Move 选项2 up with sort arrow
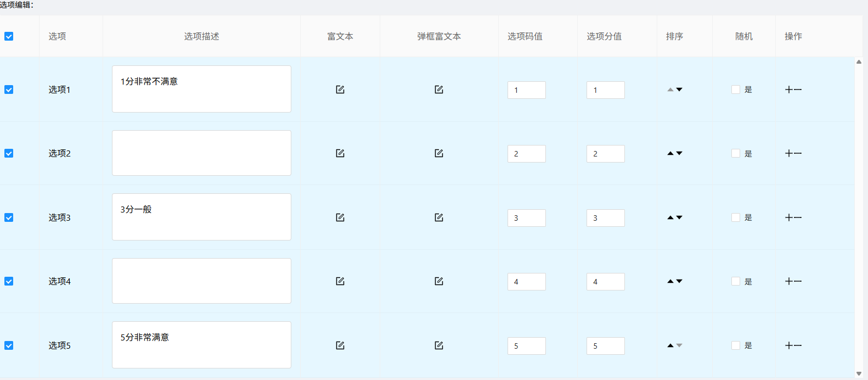 pyautogui.click(x=670, y=153)
